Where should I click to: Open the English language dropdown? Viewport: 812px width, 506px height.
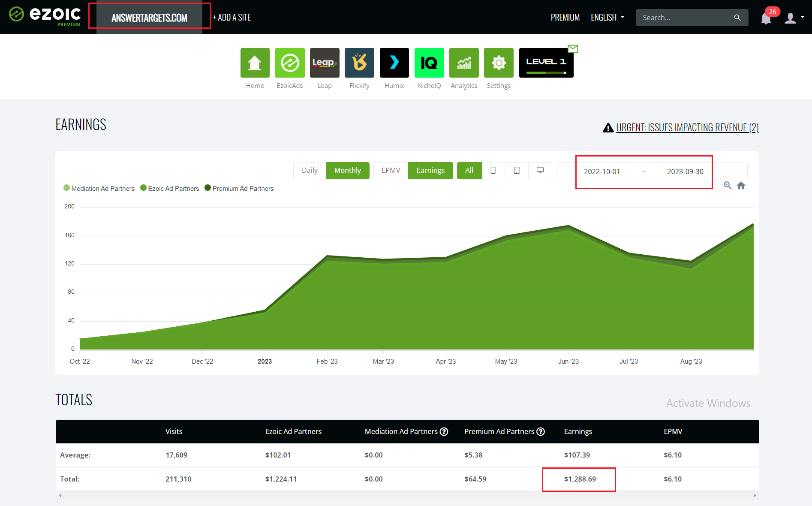[x=607, y=17]
